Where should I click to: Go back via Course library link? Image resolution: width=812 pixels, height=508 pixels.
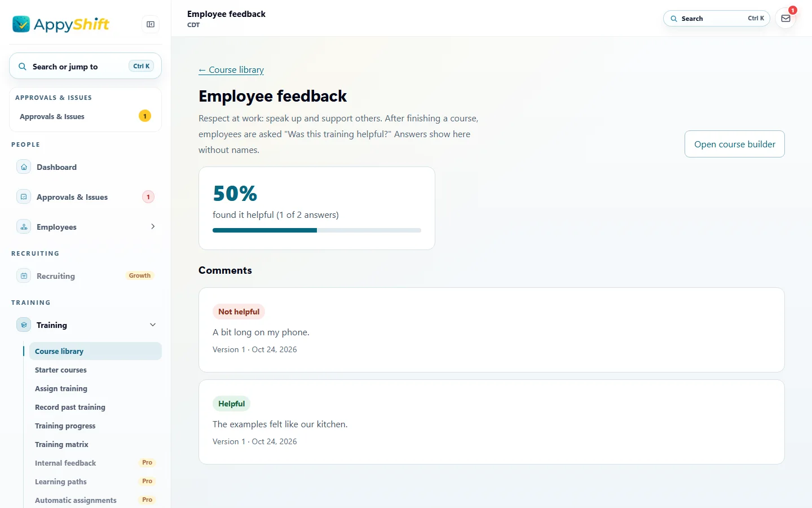click(x=231, y=70)
